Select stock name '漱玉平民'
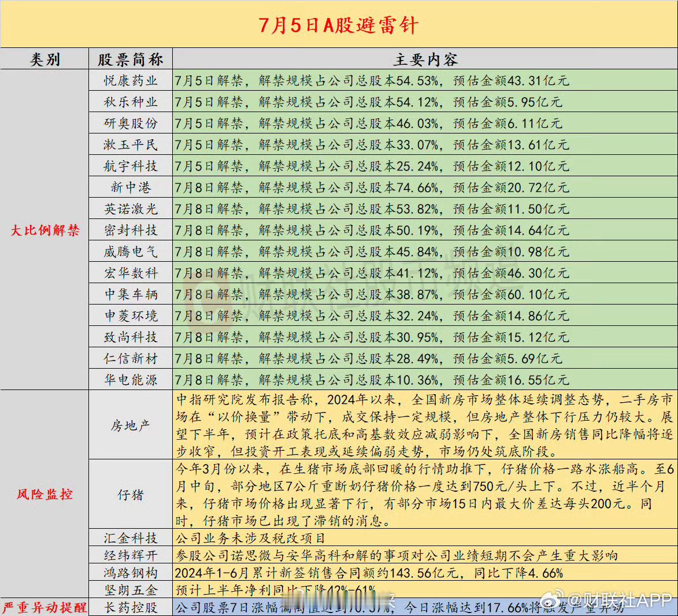The image size is (678, 616). pyautogui.click(x=131, y=145)
